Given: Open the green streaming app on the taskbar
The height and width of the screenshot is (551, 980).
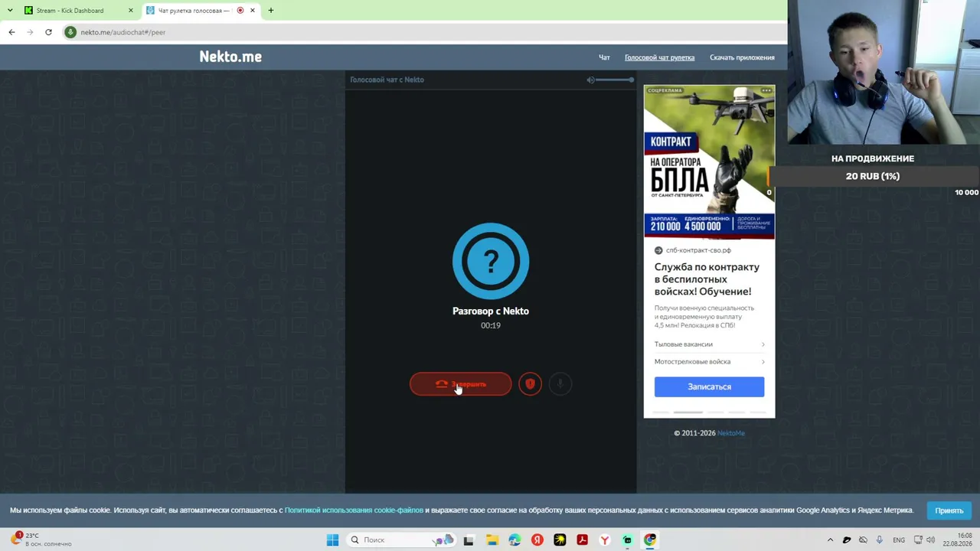Looking at the screenshot, I should [x=627, y=540].
